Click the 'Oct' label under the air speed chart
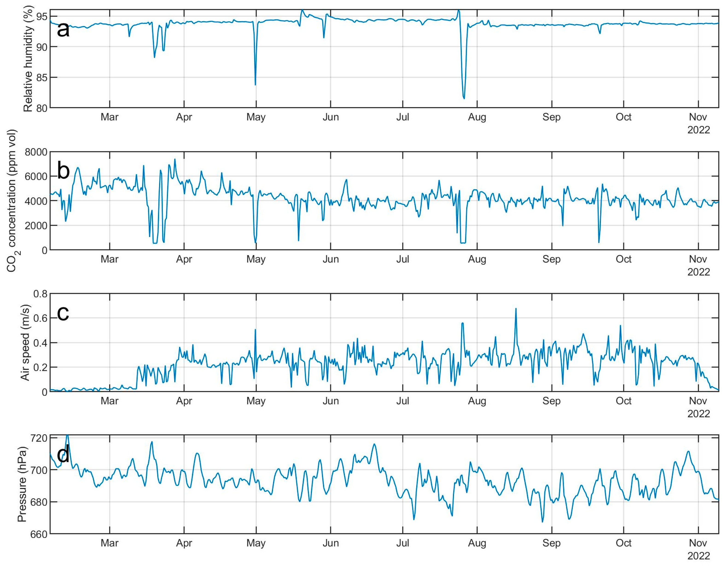Viewport: 728px width, 566px height. point(623,401)
